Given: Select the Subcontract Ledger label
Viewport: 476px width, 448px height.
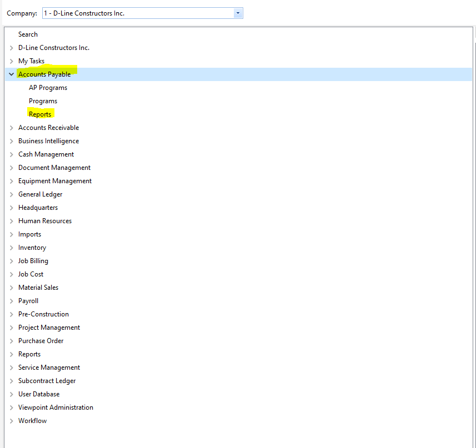Looking at the screenshot, I should [x=47, y=381].
